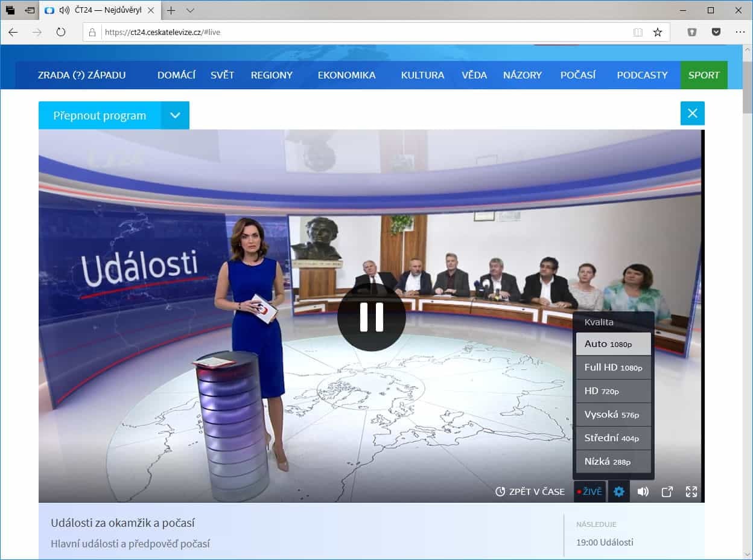Jump back to live with ŽIVĚ button

[x=589, y=491]
